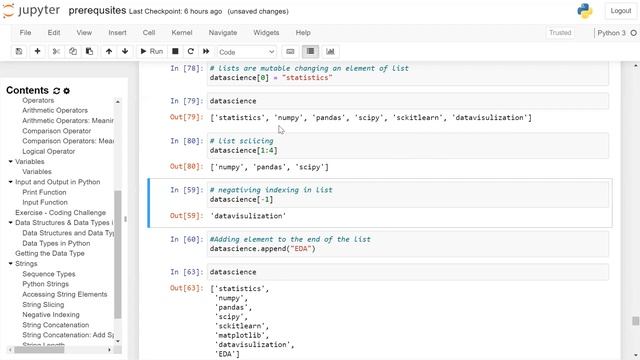Screen dimensions: 640x360
Task: Open Contents settings gear icon
Action: tap(67, 91)
